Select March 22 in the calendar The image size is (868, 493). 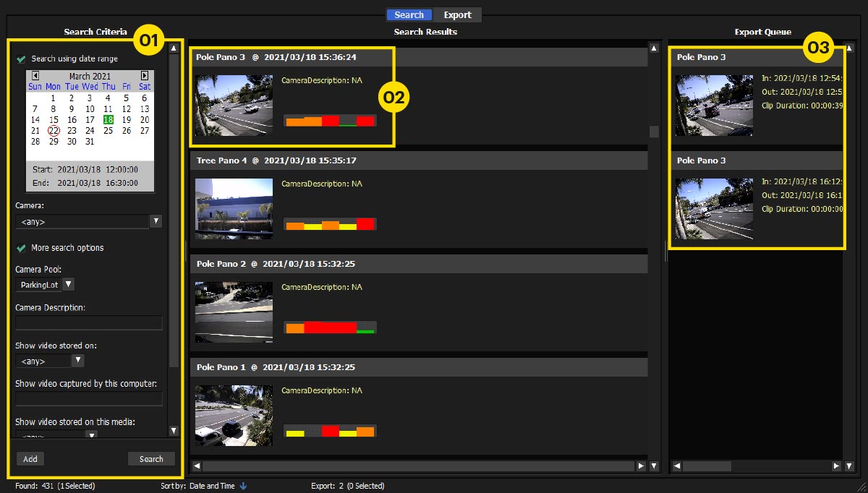point(54,131)
